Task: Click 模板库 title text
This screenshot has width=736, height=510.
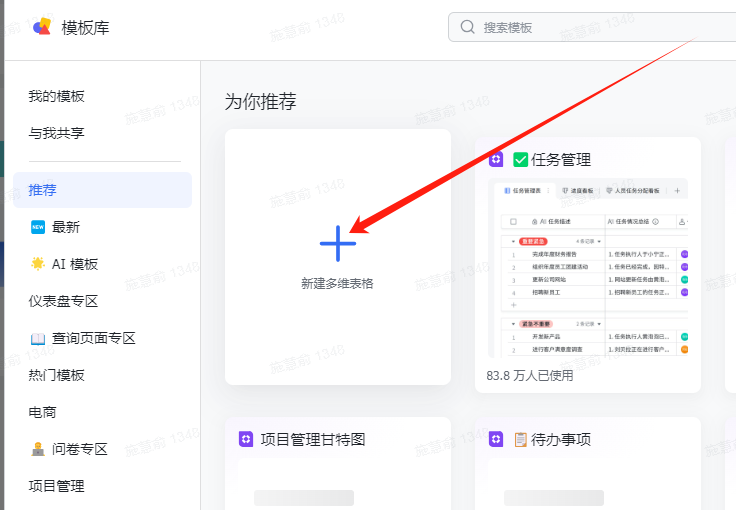Action: click(85, 28)
